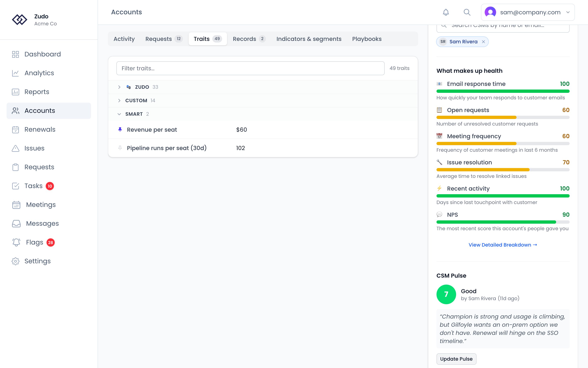Click the Settings gear icon
Viewport: 588px width, 368px height.
[16, 261]
